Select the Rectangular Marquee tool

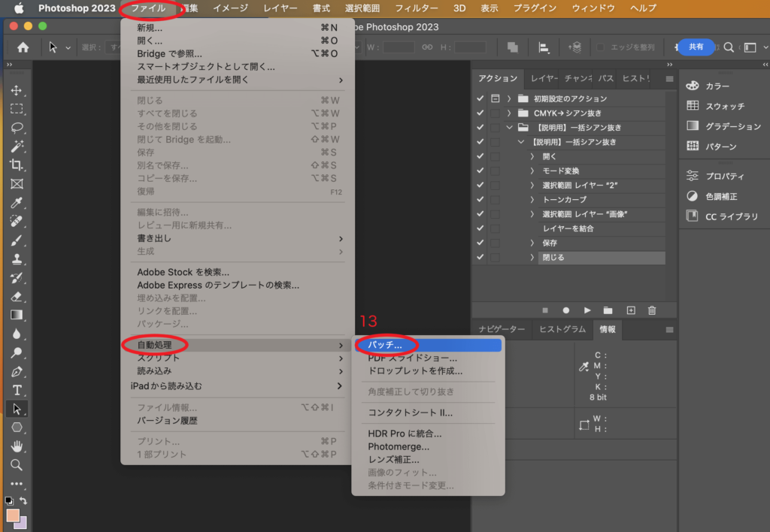17,109
